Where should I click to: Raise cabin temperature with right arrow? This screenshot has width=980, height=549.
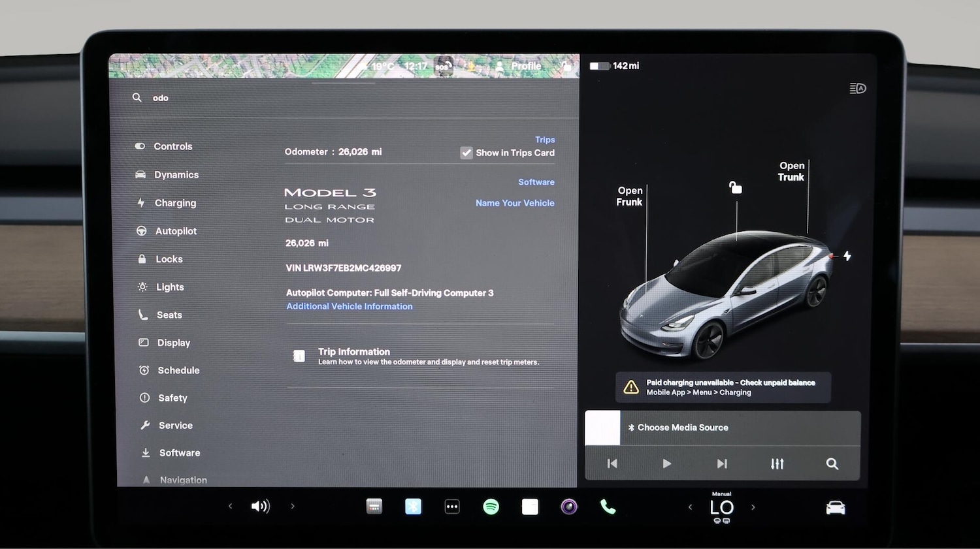(753, 507)
